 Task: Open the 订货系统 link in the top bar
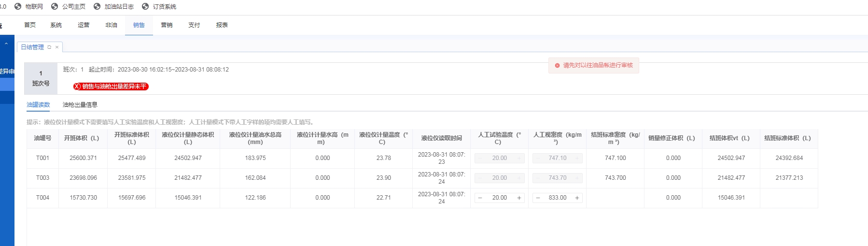pyautogui.click(x=164, y=6)
